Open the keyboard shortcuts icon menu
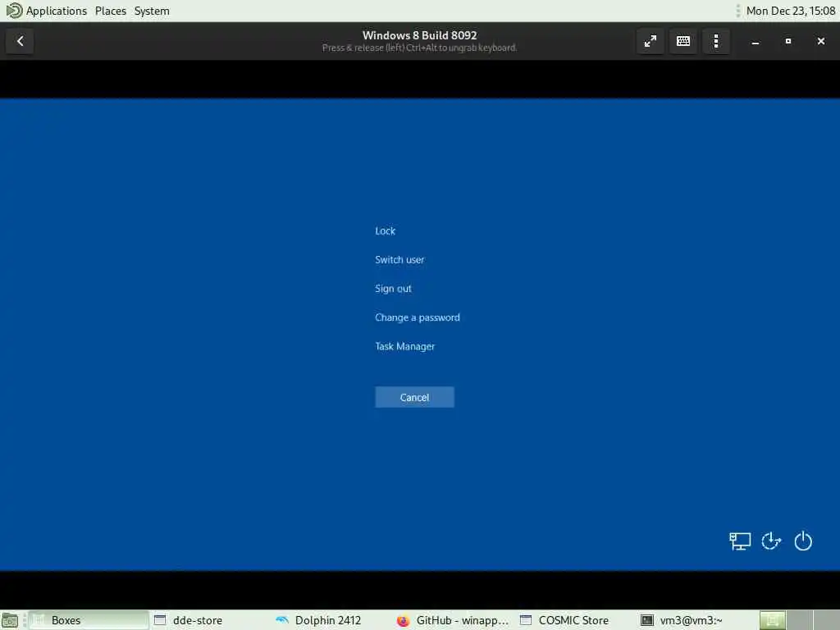 (x=683, y=41)
